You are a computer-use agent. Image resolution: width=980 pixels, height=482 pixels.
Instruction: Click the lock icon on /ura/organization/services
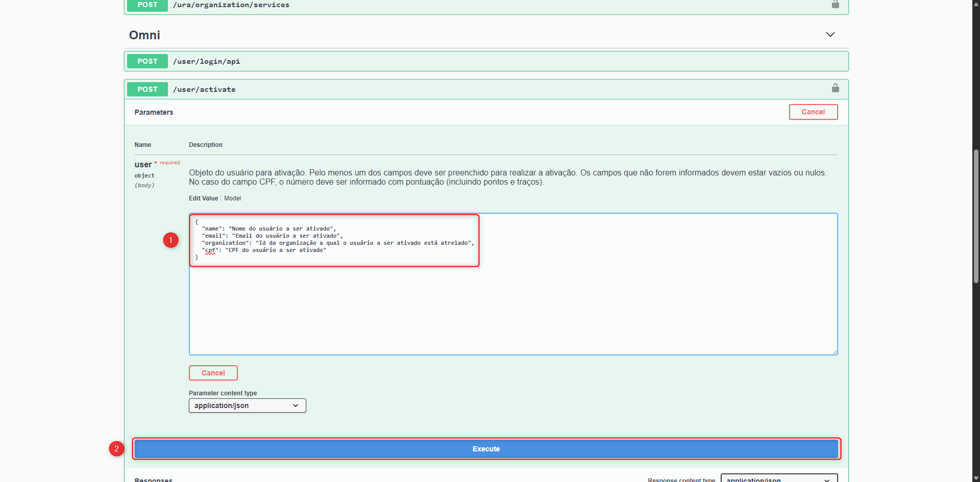click(835, 4)
